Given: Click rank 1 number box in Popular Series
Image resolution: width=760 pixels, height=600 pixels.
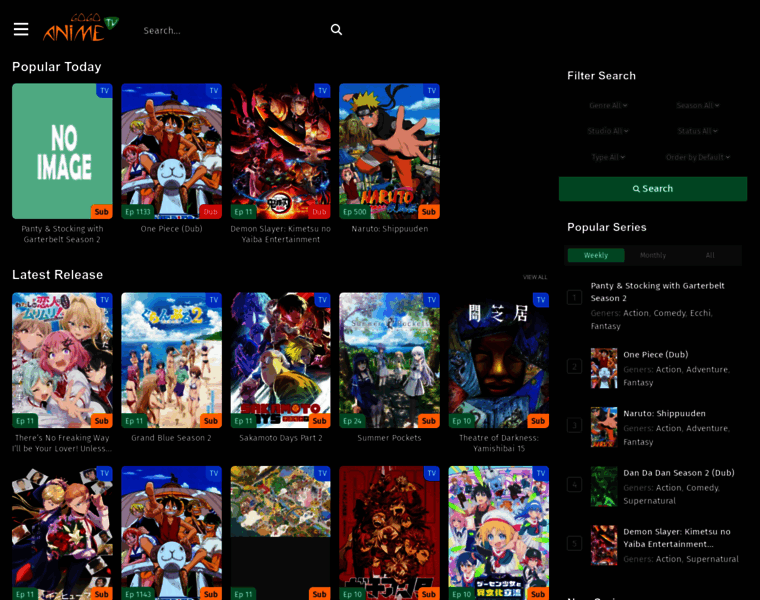Looking at the screenshot, I should point(574,297).
